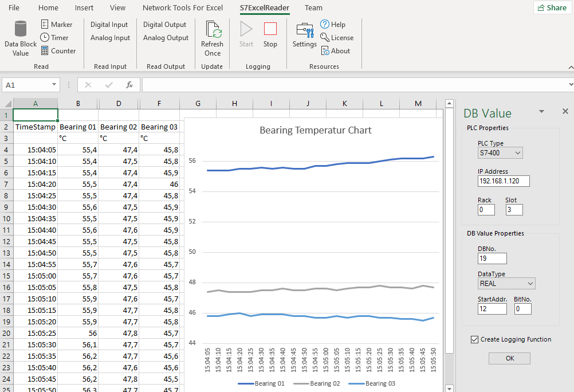Open Help in Resources group
The height and width of the screenshot is (392, 574).
333,25
